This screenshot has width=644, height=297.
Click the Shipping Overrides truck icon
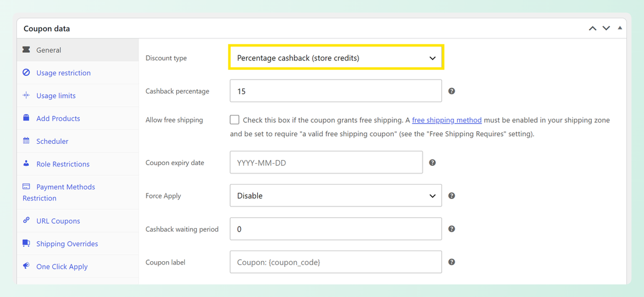(26, 244)
